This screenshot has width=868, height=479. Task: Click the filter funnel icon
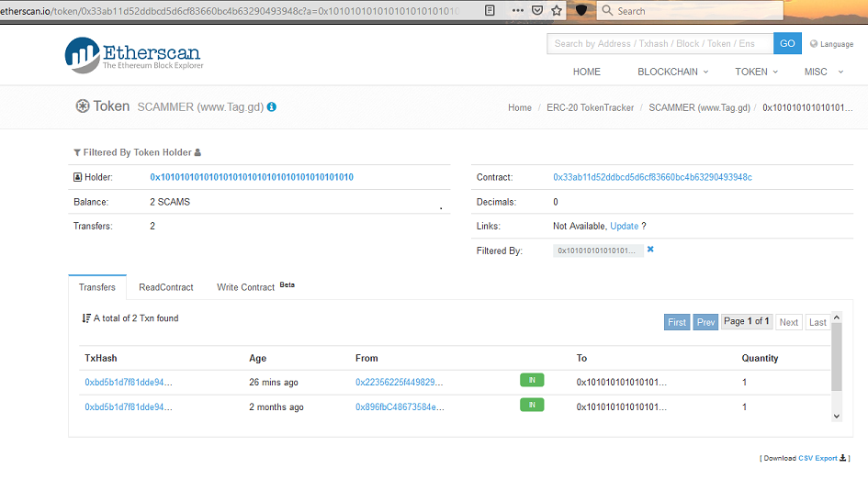(77, 152)
